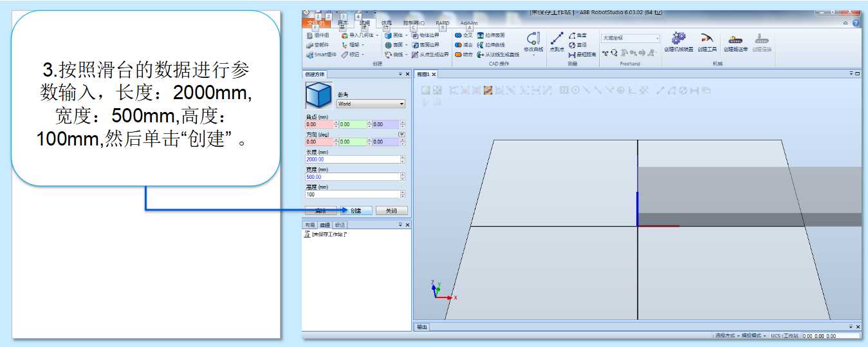Click the 长度 spinner stepper arrows

(403, 159)
